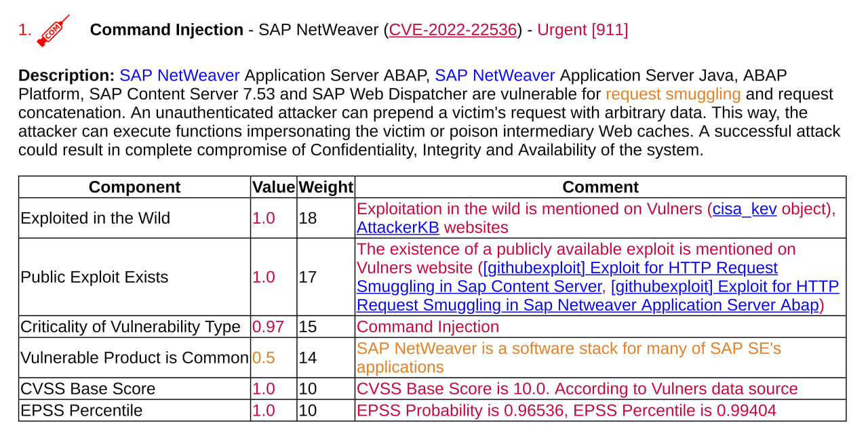Click the Component column header
This screenshot has height=438, width=868.
pyautogui.click(x=134, y=187)
